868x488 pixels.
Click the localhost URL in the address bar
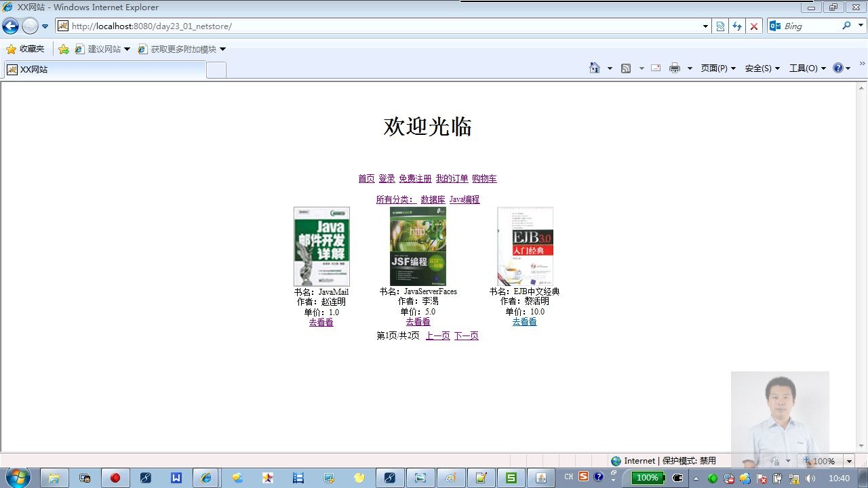pos(152,26)
